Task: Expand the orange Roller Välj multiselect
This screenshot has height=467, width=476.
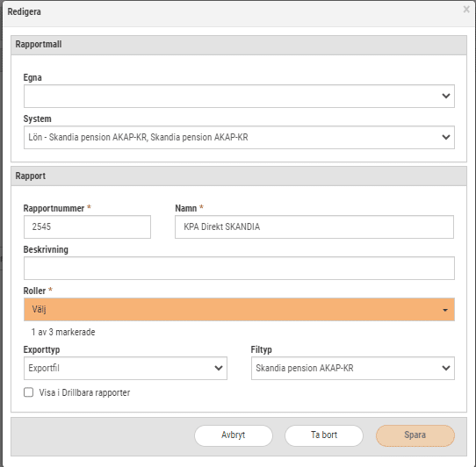Action: click(x=239, y=309)
